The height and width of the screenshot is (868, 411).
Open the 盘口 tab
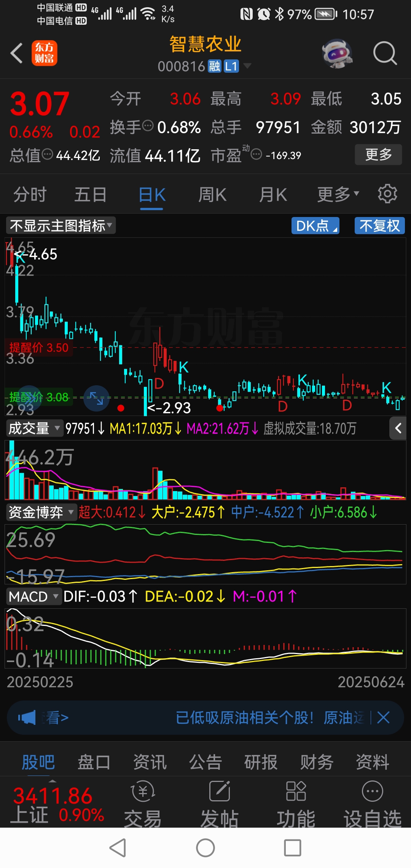pyautogui.click(x=94, y=762)
